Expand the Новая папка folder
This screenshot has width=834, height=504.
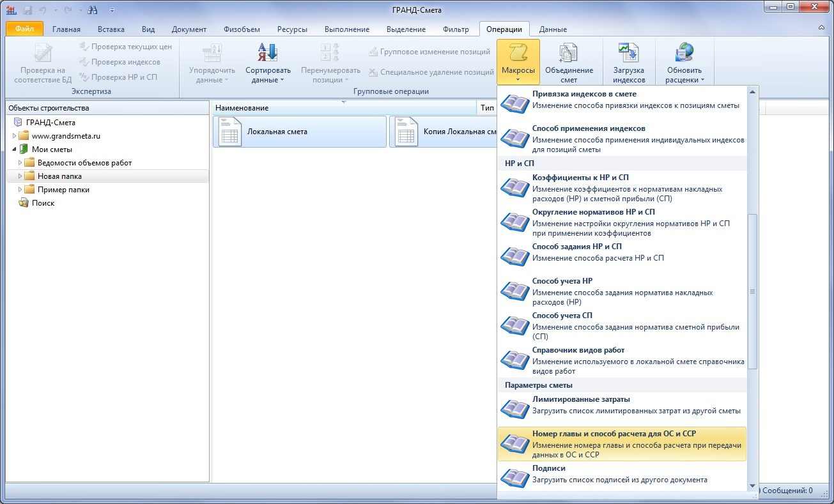20,176
